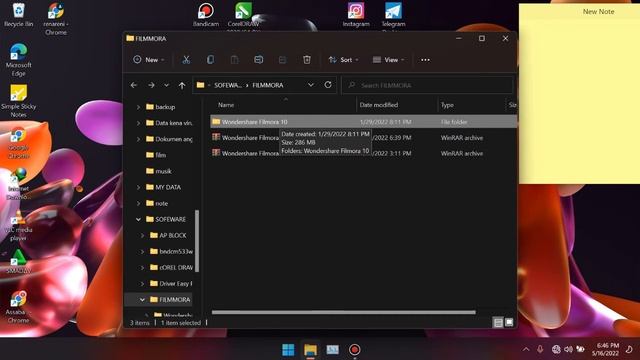Go up one folder level
640x360 pixels.
(x=182, y=85)
